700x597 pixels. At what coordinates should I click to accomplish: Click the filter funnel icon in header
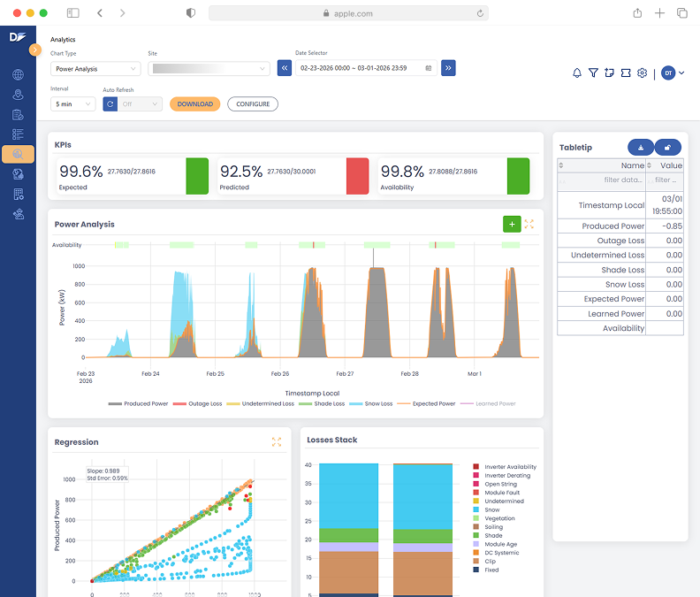(593, 73)
